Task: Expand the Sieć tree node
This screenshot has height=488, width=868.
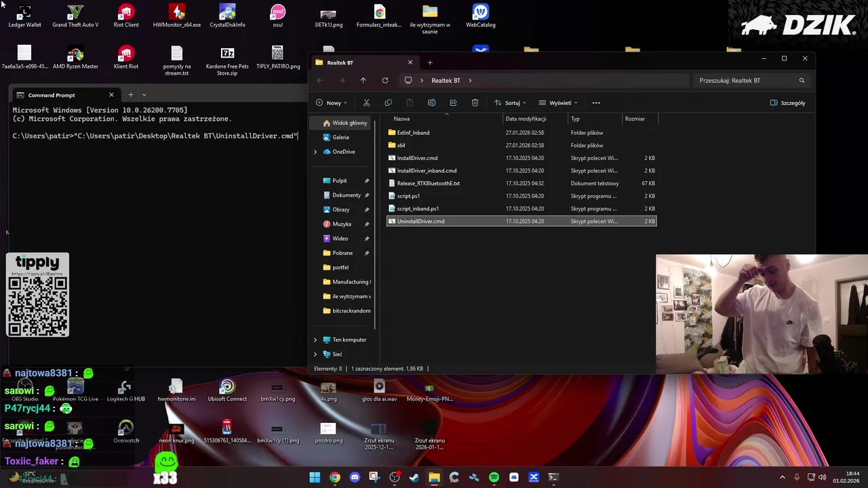Action: (315, 354)
